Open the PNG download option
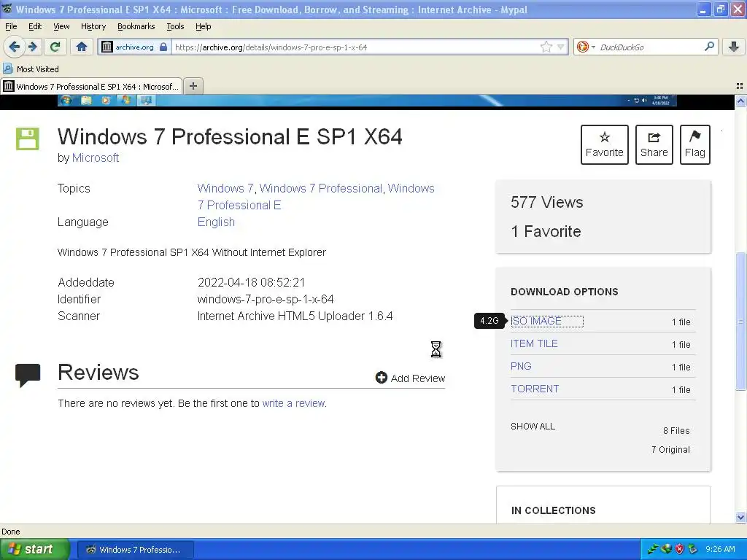Viewport: 747px width, 560px height. pyautogui.click(x=521, y=366)
